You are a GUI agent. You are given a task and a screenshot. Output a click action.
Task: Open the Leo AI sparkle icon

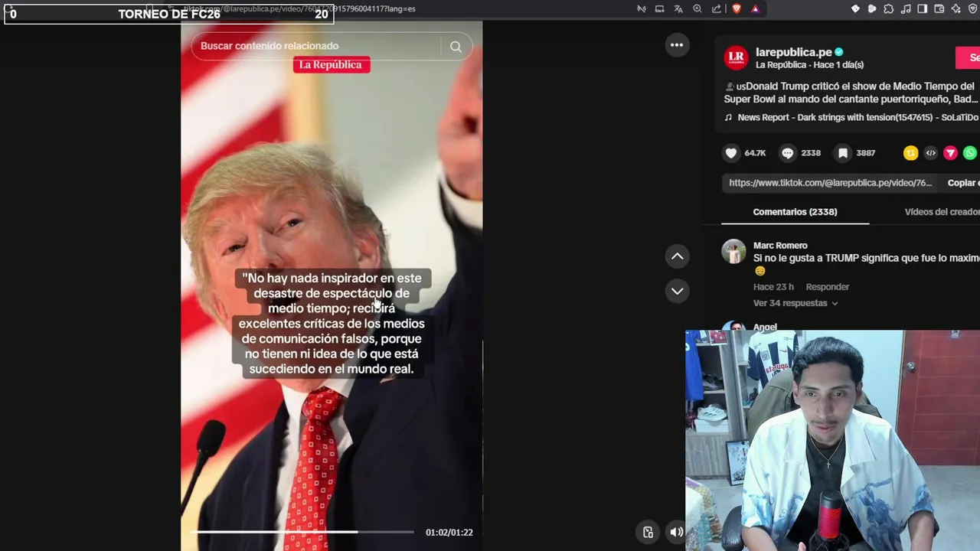click(956, 8)
